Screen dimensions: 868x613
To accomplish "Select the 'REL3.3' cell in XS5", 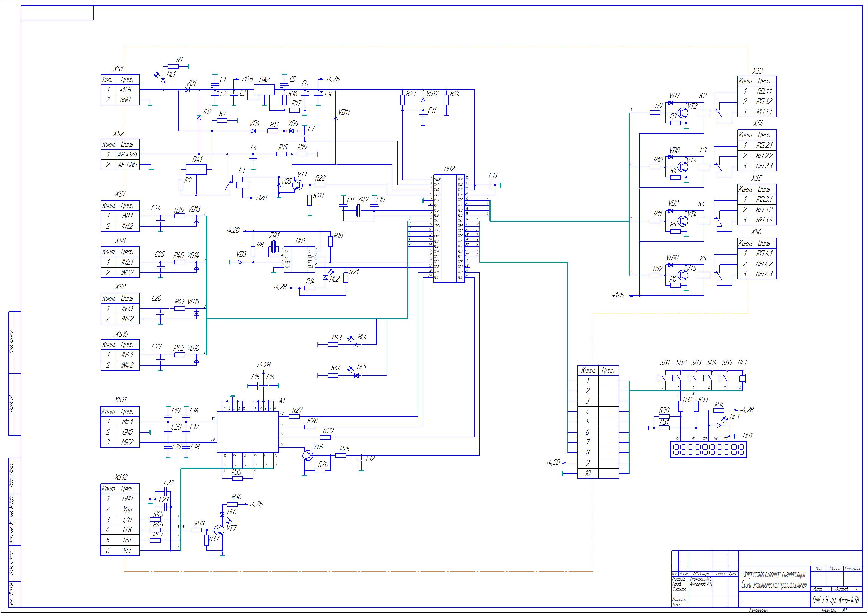I will (x=764, y=220).
